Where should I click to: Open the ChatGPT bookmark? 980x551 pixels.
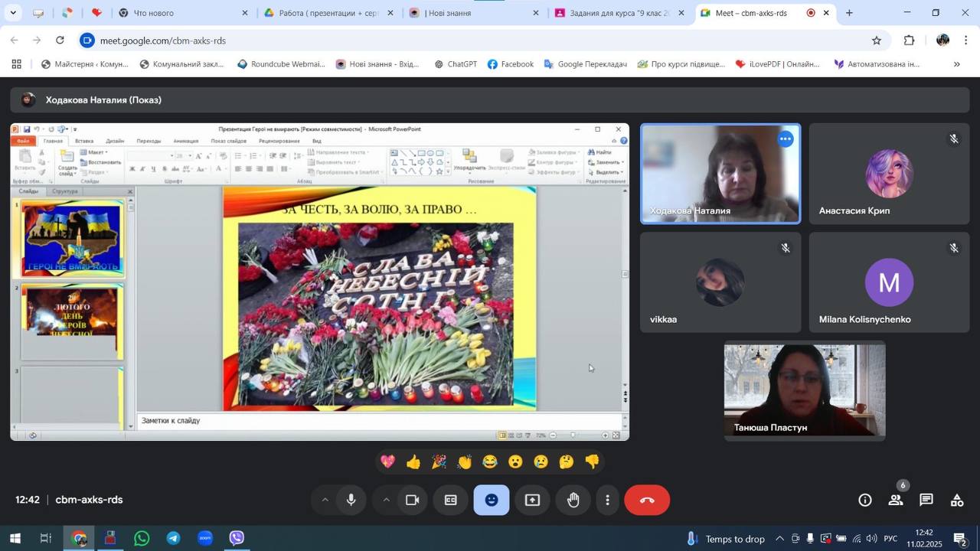[455, 64]
